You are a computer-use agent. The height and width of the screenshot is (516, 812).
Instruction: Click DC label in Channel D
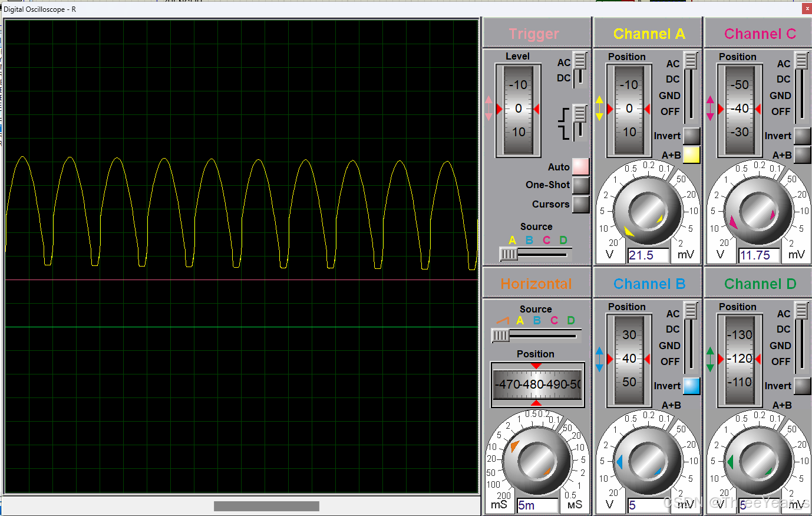click(783, 329)
